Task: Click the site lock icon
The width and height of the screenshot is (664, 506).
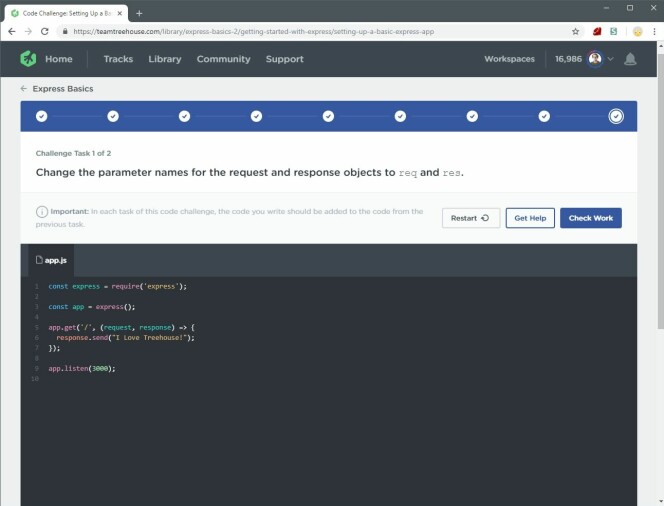Action: point(65,31)
